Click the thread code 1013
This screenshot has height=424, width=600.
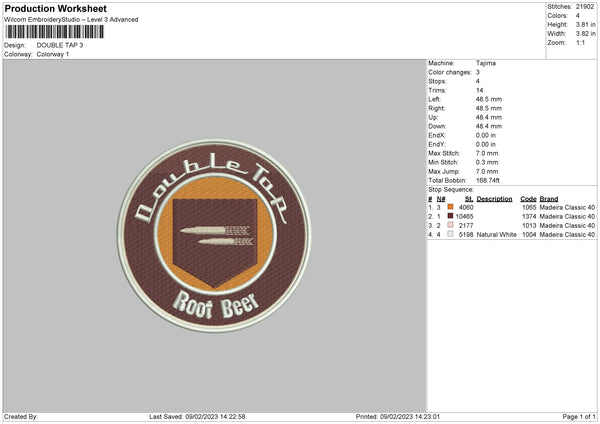coord(529,225)
